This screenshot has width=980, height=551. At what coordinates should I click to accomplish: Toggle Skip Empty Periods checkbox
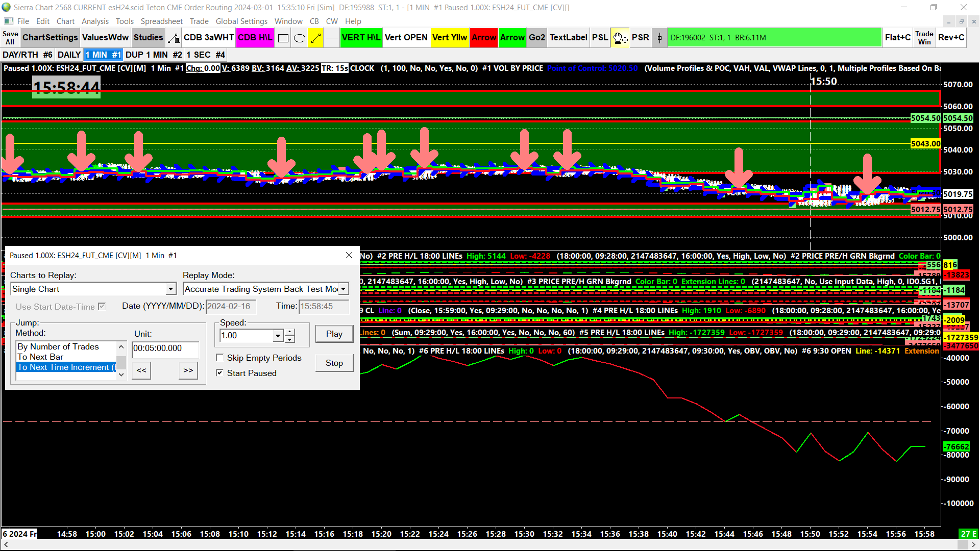(x=220, y=358)
